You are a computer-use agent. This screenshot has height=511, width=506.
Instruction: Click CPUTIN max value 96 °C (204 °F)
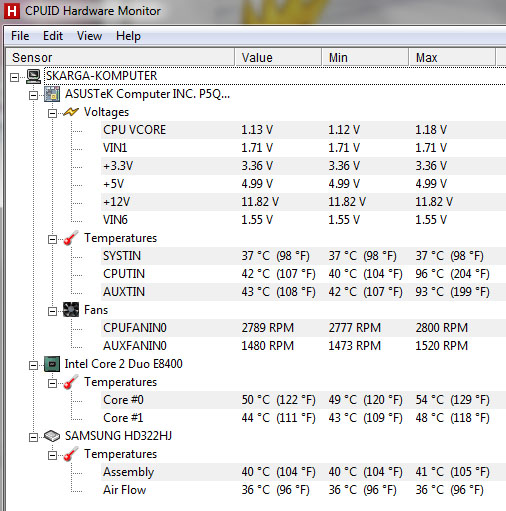click(452, 274)
